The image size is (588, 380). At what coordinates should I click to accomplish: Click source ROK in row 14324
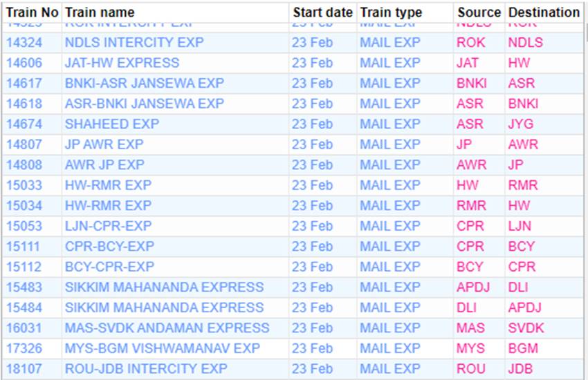470,42
